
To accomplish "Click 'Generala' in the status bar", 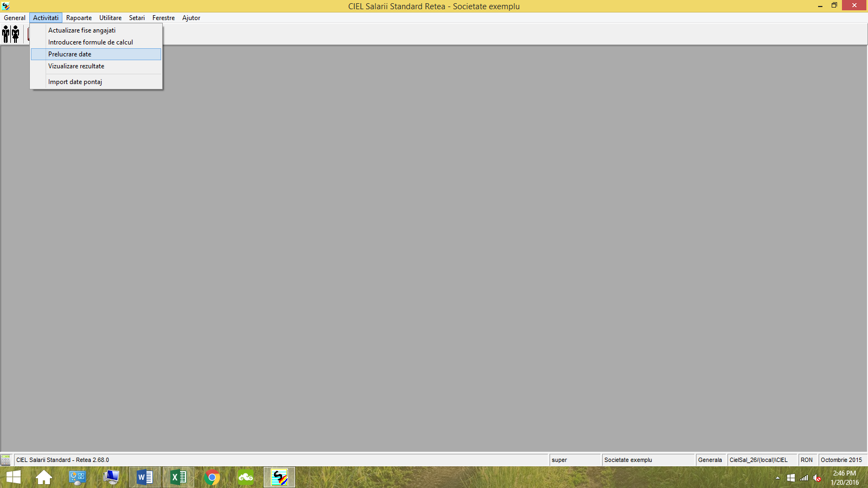I will tap(710, 460).
